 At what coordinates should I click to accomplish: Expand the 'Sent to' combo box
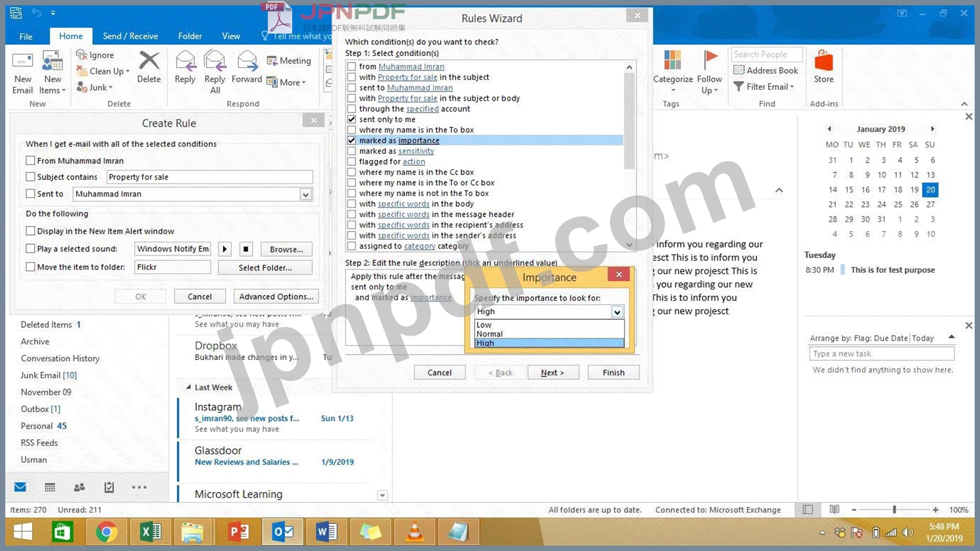tap(305, 194)
